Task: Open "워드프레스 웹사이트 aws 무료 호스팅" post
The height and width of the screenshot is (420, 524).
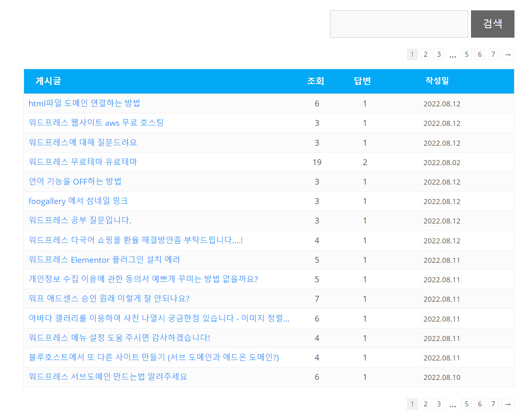Action: coord(96,122)
